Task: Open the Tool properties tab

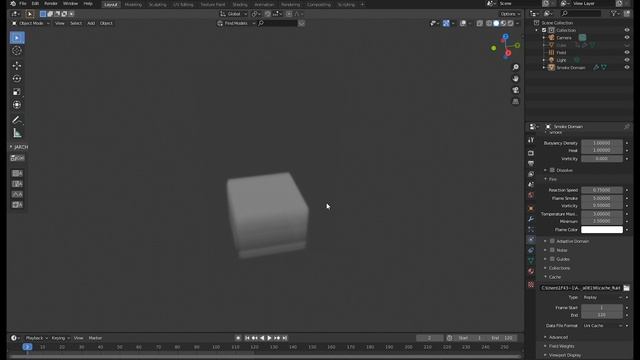Action: (x=531, y=140)
